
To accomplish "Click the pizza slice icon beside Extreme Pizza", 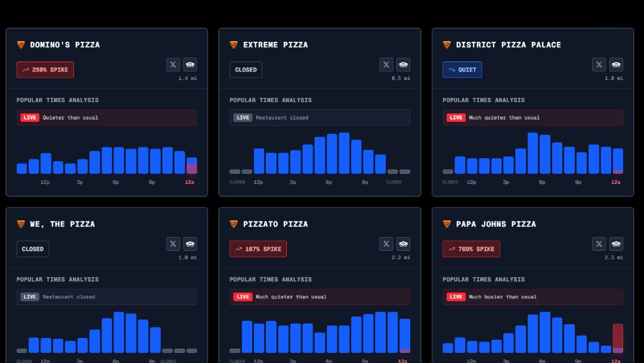I will (x=234, y=45).
